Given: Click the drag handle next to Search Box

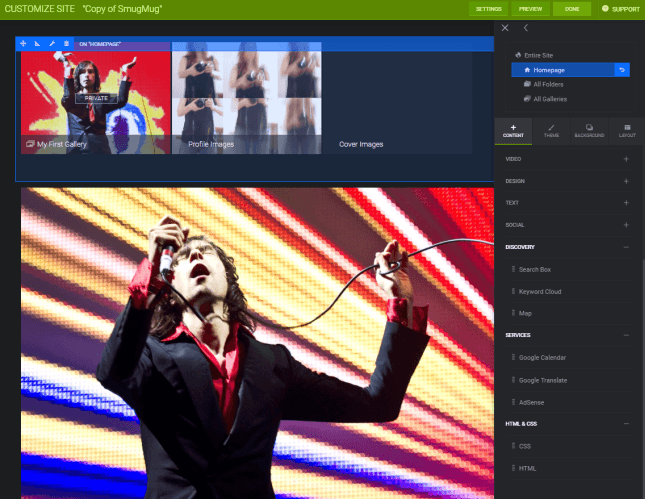Looking at the screenshot, I should (513, 269).
